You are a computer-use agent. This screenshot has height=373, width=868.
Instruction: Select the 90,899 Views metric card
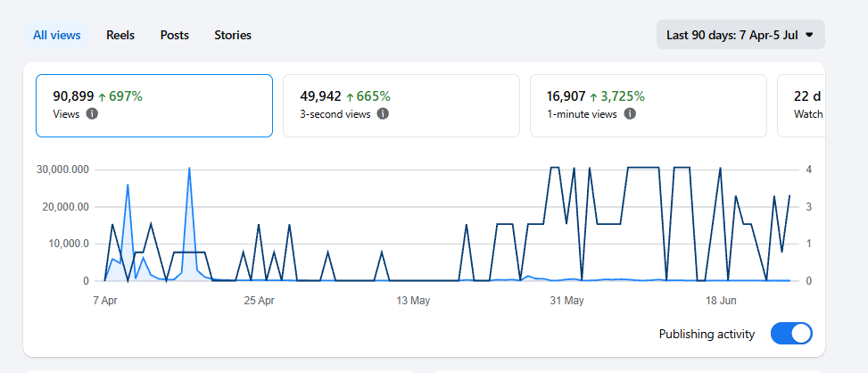click(154, 105)
